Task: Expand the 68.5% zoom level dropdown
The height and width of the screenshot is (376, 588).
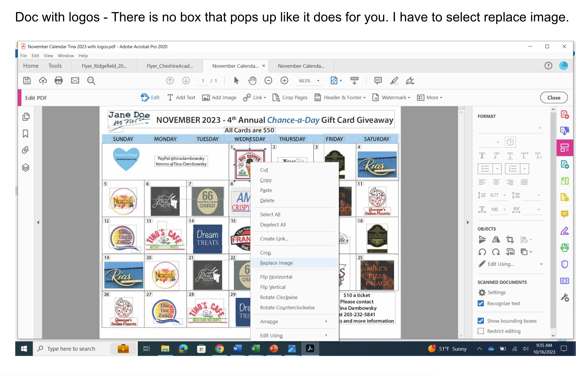Action: [318, 81]
